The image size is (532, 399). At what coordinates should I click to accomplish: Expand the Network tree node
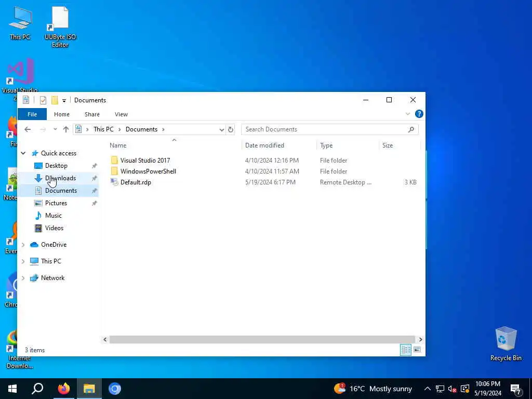23,278
